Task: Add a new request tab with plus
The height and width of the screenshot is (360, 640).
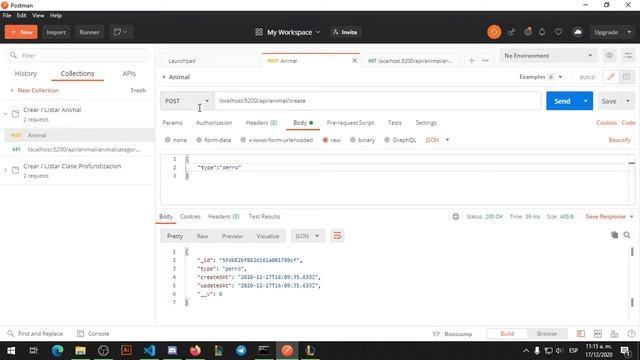Action: (471, 60)
